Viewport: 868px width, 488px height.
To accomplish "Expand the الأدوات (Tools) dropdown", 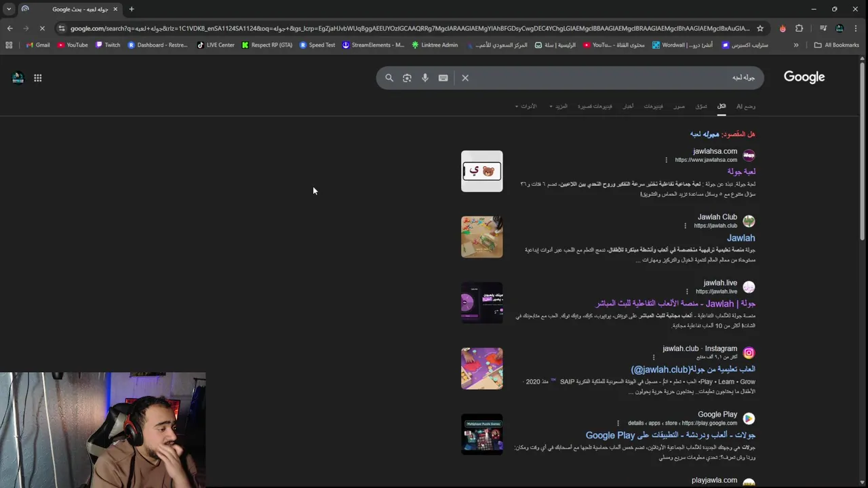I will point(526,106).
